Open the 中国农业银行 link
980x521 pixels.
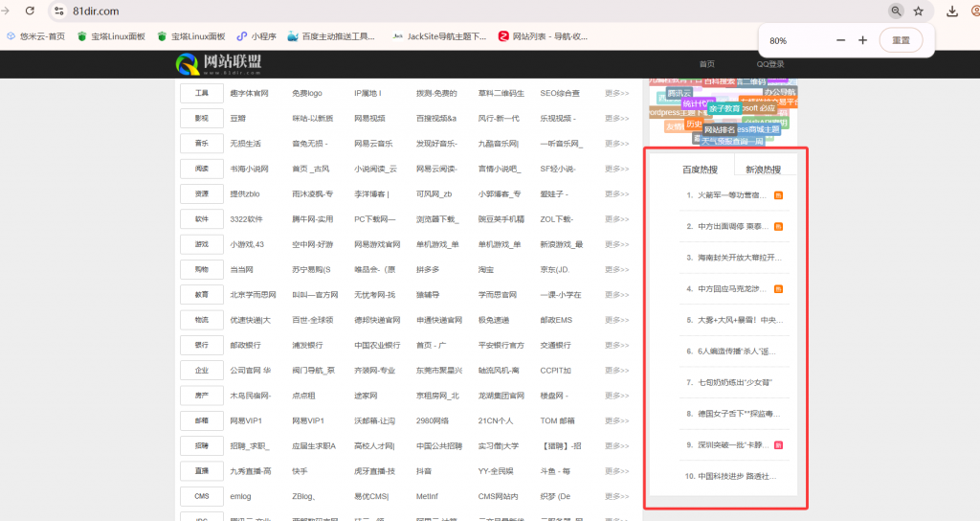tap(377, 345)
